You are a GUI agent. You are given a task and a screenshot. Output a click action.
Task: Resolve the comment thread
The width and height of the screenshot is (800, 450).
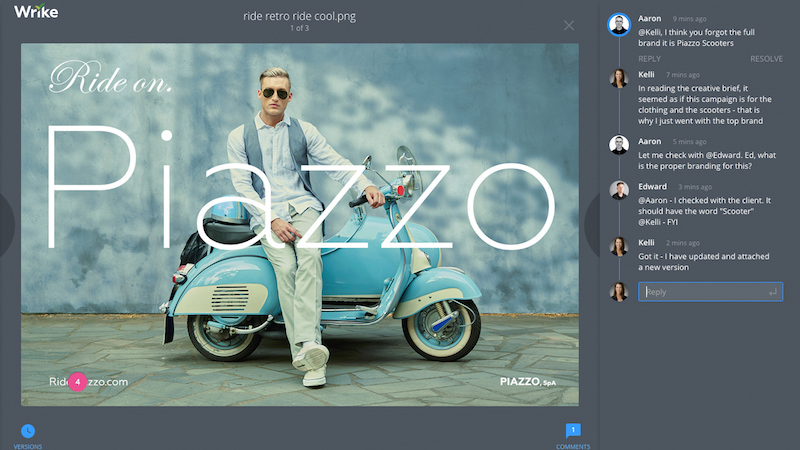click(x=766, y=59)
